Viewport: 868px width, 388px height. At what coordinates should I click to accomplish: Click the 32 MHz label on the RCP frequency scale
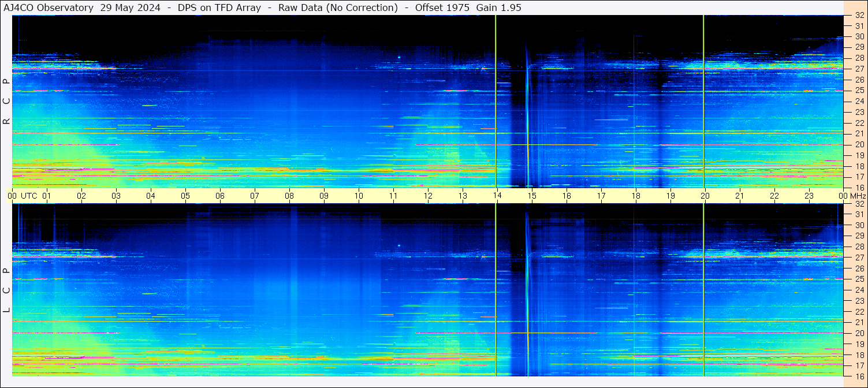859,15
